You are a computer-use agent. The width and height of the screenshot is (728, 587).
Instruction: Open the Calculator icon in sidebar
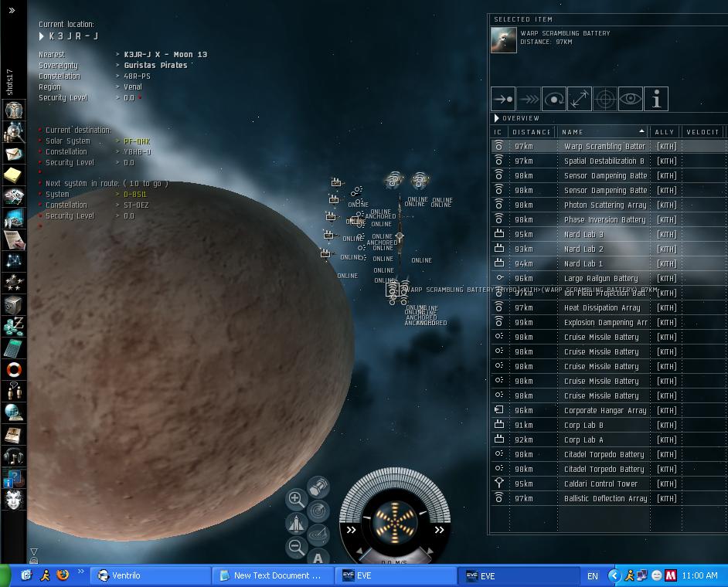click(13, 348)
